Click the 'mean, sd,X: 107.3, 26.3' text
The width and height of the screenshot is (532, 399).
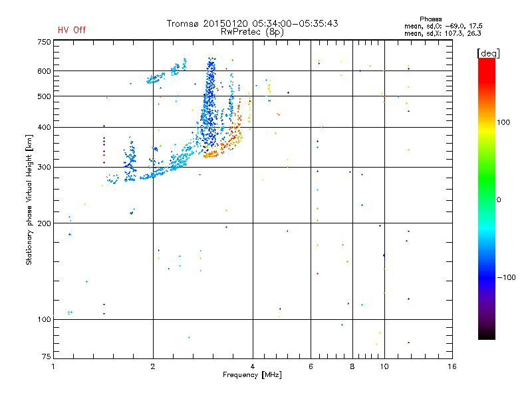(442, 33)
